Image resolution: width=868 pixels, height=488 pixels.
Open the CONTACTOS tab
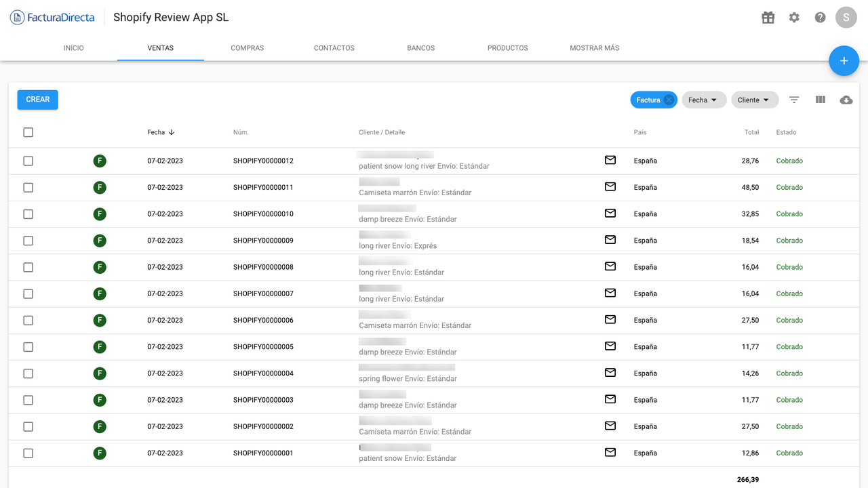tap(334, 48)
